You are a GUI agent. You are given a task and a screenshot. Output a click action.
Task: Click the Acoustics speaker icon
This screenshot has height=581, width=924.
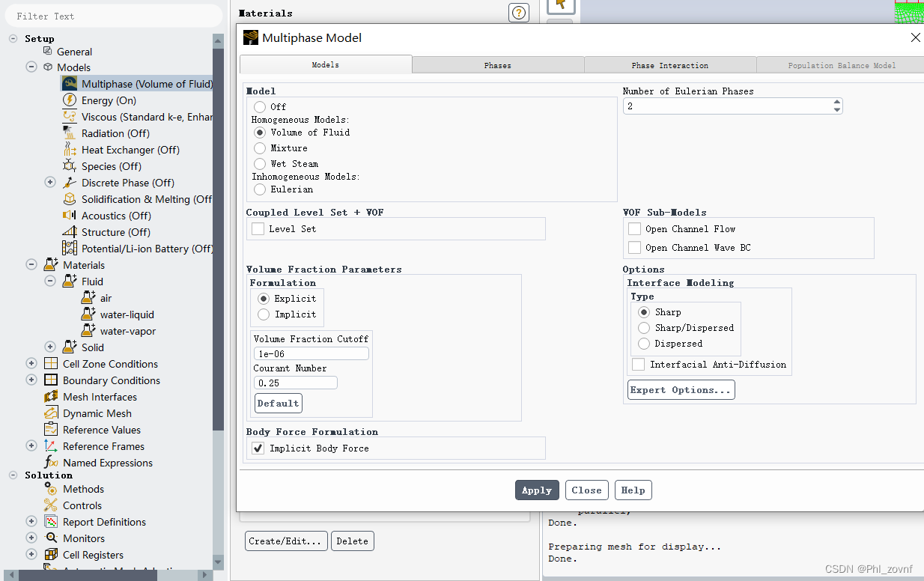coord(70,216)
